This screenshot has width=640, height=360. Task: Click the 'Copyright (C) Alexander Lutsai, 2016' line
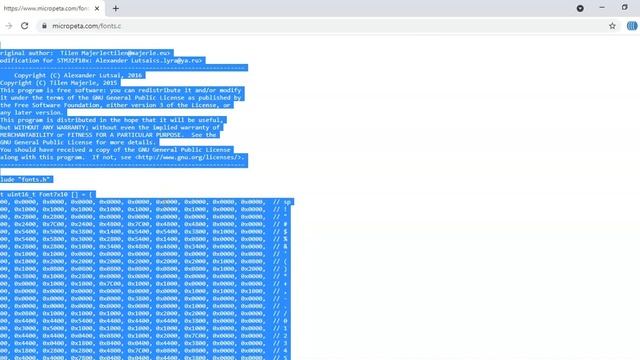[x=78, y=76]
